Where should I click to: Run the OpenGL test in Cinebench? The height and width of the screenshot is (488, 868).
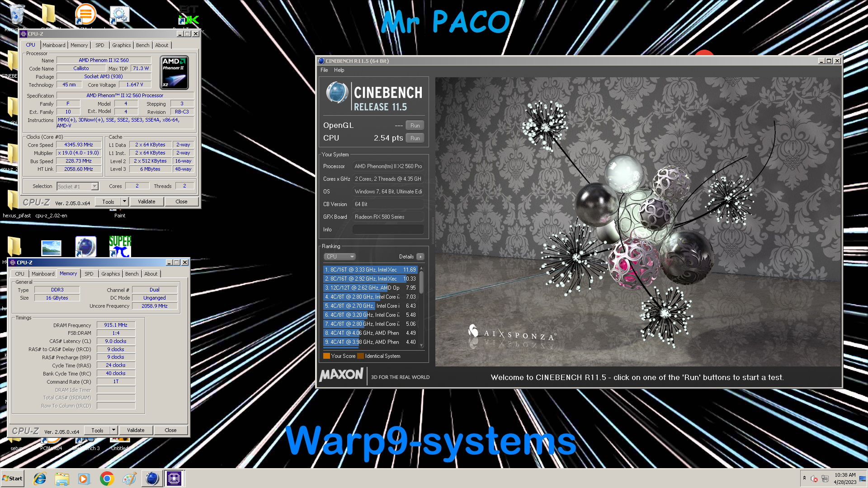point(415,126)
